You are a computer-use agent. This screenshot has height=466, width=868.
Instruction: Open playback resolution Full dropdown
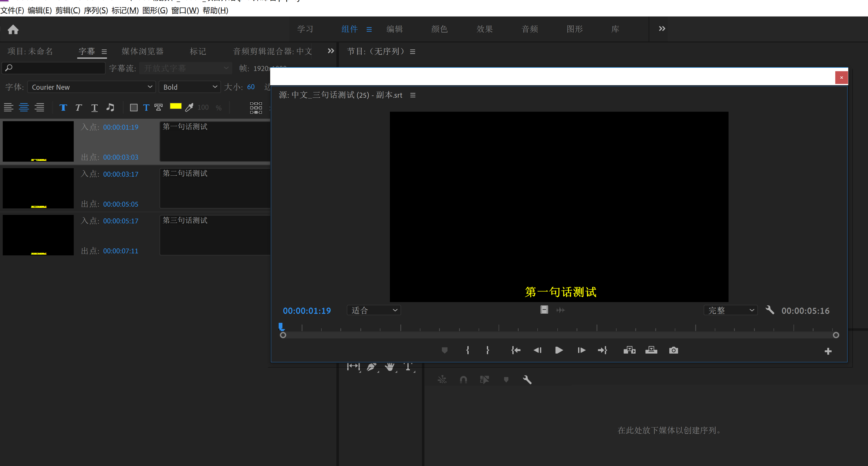tap(730, 310)
